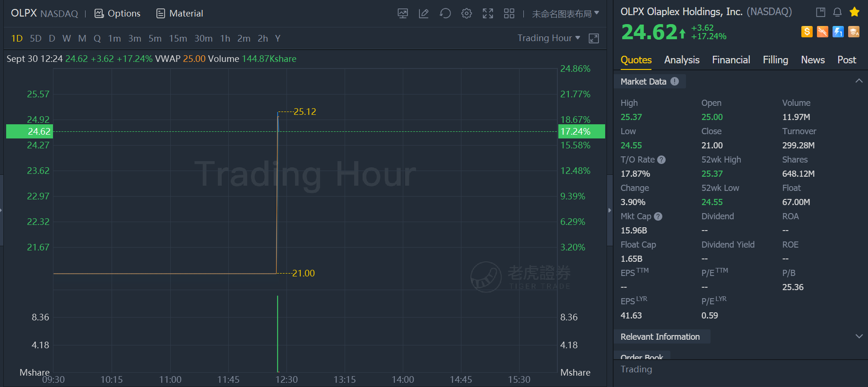Screen dimensions: 868x387
Task: Click the OLPX NASDAQ ticker label
Action: pyautogui.click(x=44, y=14)
